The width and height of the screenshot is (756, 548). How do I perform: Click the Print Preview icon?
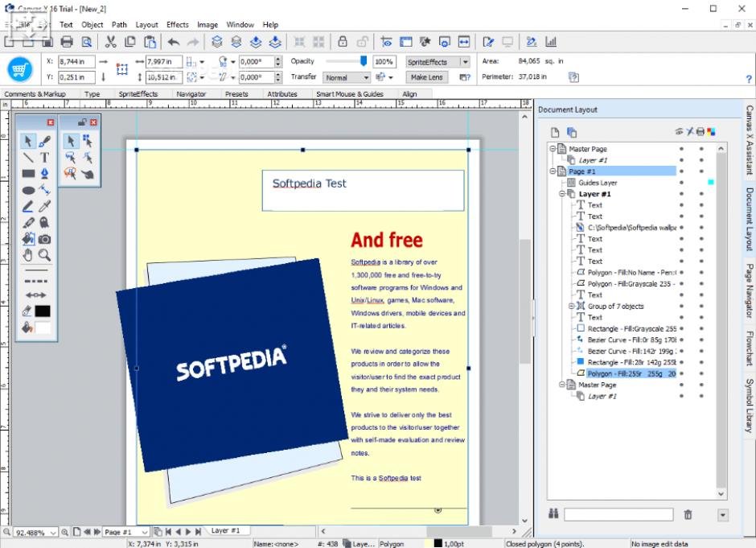[x=86, y=42]
